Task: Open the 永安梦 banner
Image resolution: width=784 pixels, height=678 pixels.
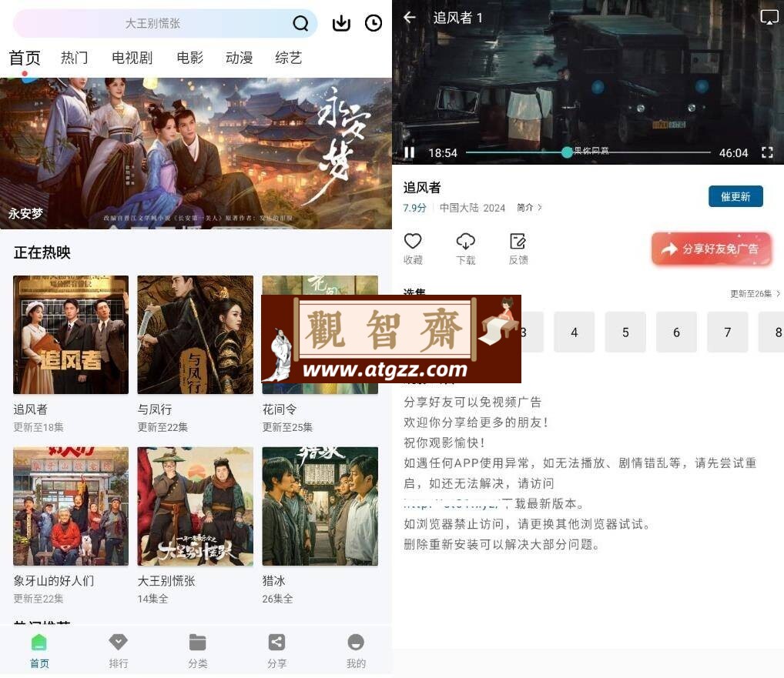Action: point(196,153)
